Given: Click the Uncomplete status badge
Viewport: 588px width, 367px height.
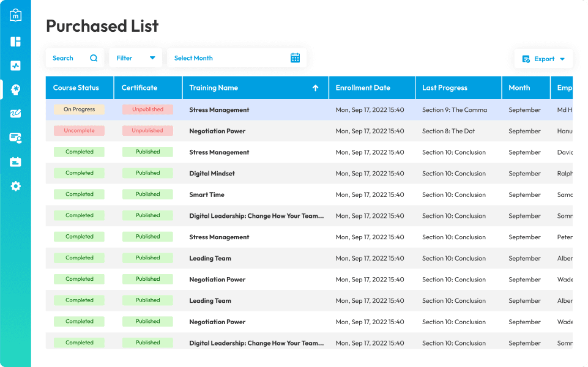Looking at the screenshot, I should click(79, 130).
